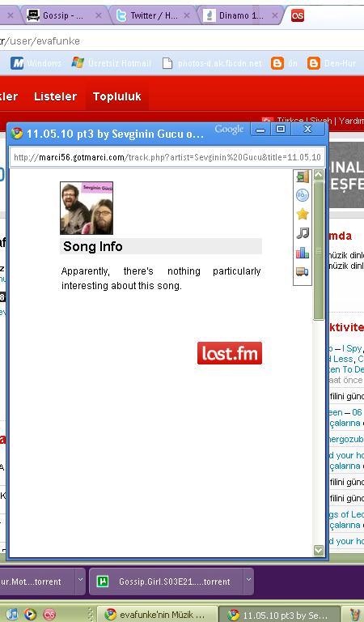Close the Dinamo tab
The image size is (364, 622).
pos(275,15)
